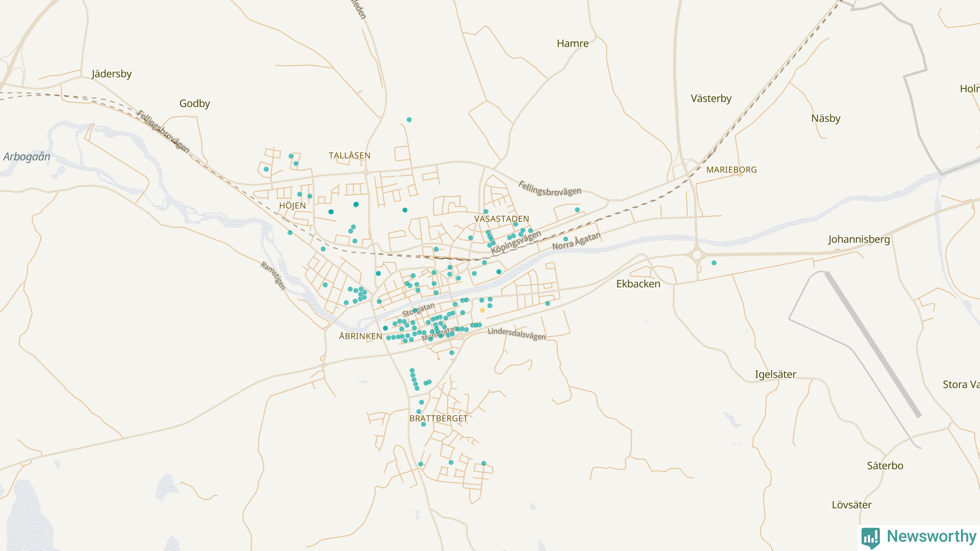Click the Säterbo place label
The image size is (980, 551).
(x=885, y=466)
